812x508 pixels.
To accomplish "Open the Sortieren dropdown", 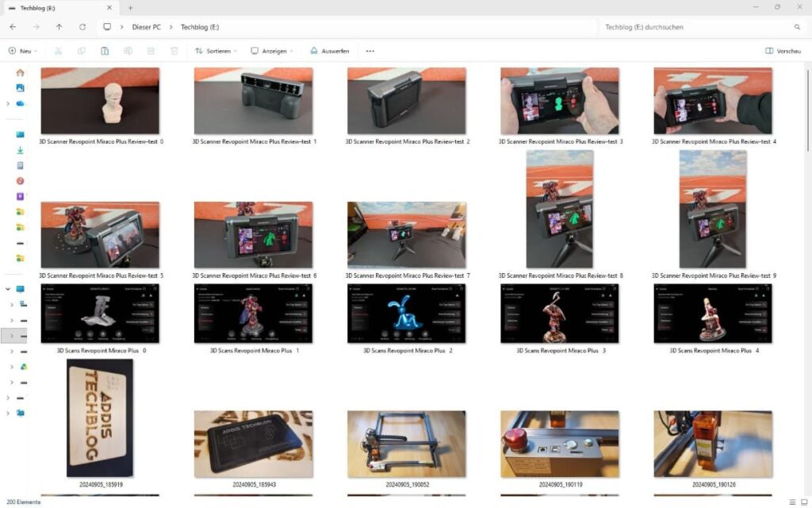I will click(x=216, y=51).
